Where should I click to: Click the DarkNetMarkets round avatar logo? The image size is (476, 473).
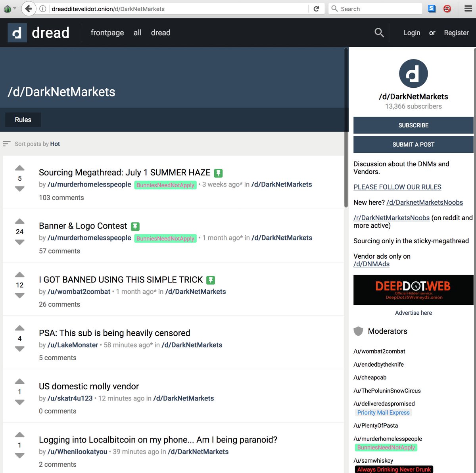tap(413, 74)
